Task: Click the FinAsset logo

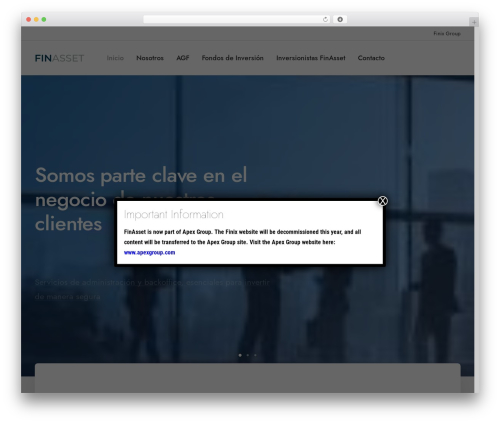Action: click(x=59, y=58)
